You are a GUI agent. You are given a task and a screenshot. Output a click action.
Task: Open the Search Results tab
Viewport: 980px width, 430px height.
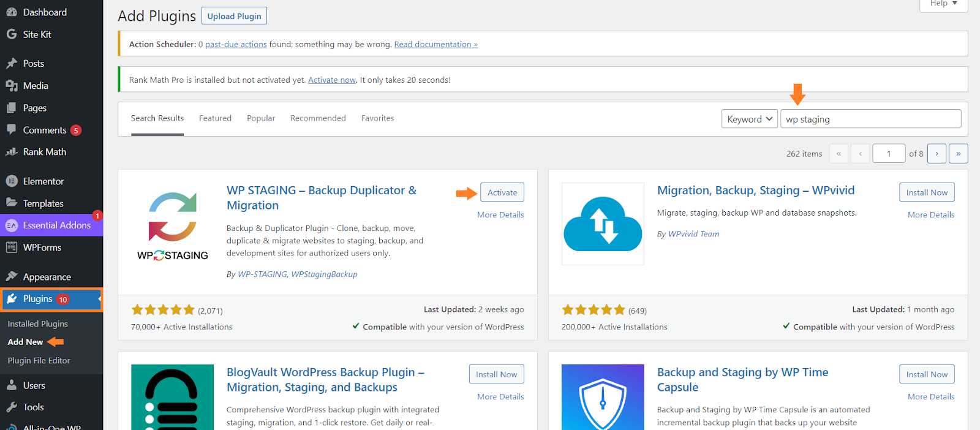(x=157, y=118)
